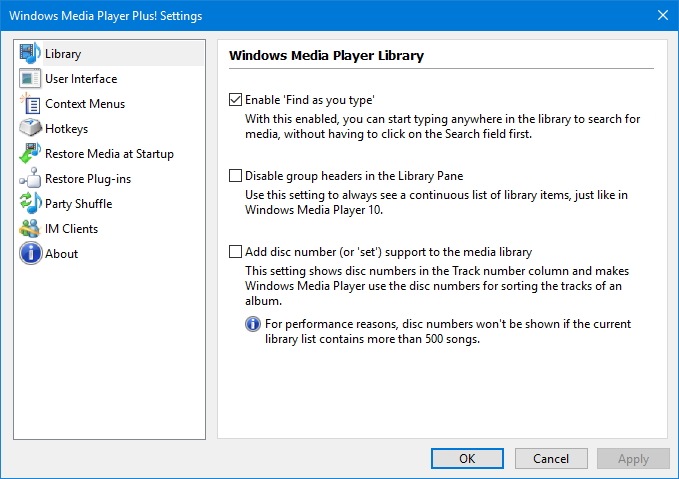Click the Apply button
This screenshot has width=679, height=479.
click(633, 458)
